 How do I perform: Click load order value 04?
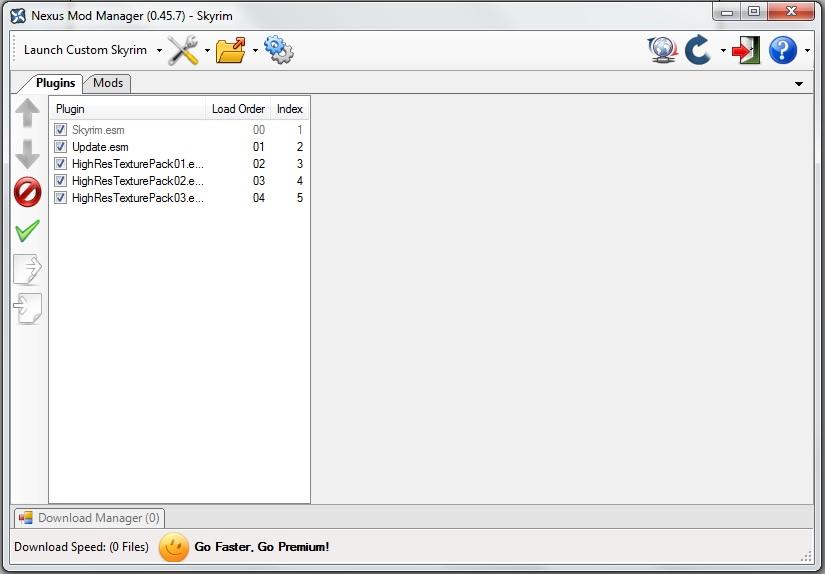(258, 198)
